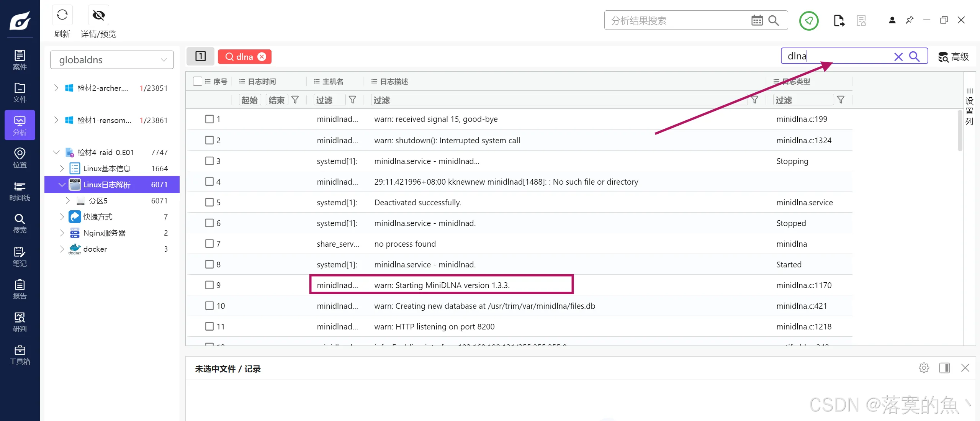Toggle the 详情/预览 eye icon
Screen dimensions: 980x421
pyautogui.click(x=98, y=15)
